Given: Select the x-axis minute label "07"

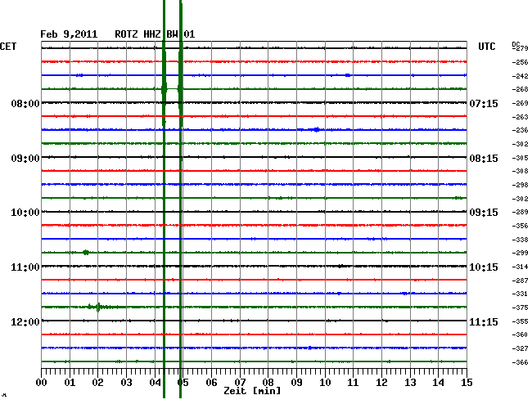Looking at the screenshot, I should click(x=240, y=383).
